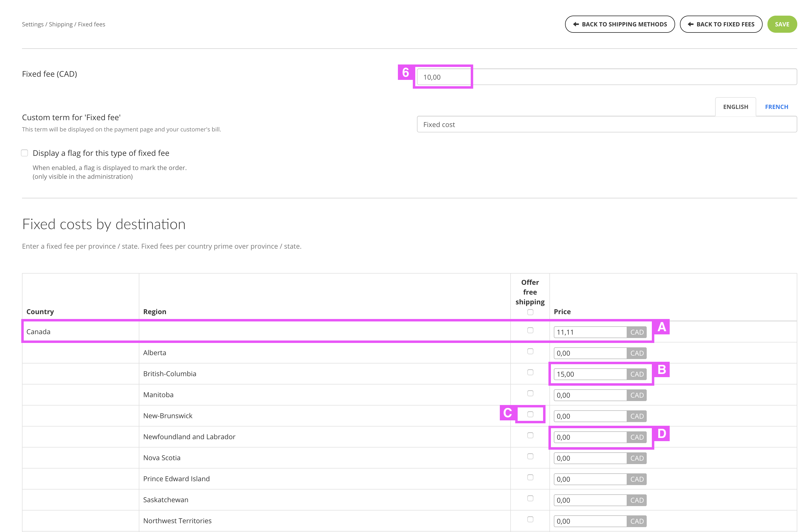Viewport: 809px width, 532px height.
Task: Edit Nova Scotia price field
Action: point(590,458)
